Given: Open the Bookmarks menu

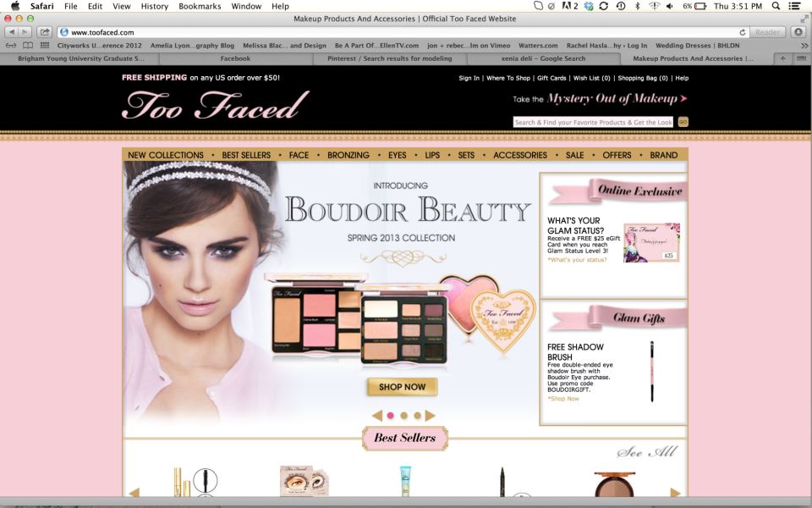Looking at the screenshot, I should point(200,6).
